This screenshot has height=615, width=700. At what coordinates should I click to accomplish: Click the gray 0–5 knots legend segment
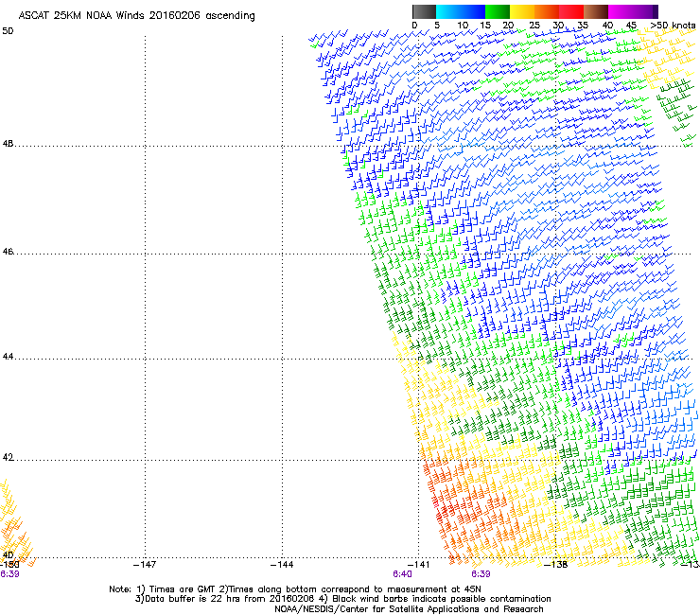tap(424, 11)
